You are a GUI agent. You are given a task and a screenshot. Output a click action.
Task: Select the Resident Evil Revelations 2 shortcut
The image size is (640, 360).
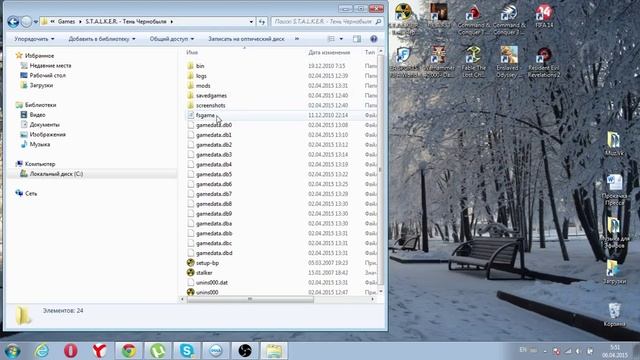pos(544,62)
